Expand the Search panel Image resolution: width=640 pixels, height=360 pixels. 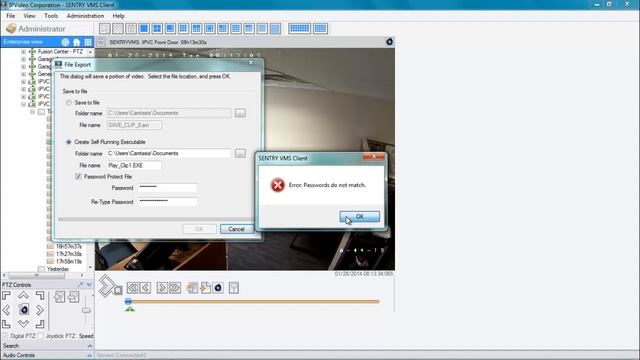[89, 346]
